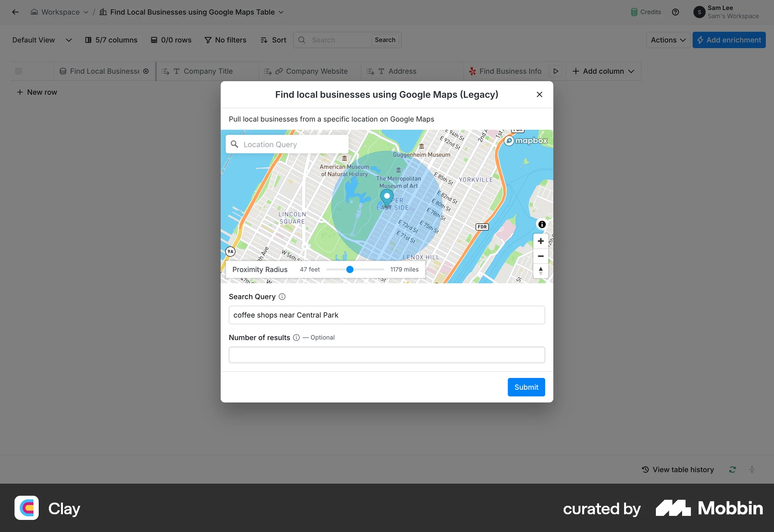Click the table refresh sync icon
Viewport: 774px width, 532px height.
pyautogui.click(x=732, y=470)
